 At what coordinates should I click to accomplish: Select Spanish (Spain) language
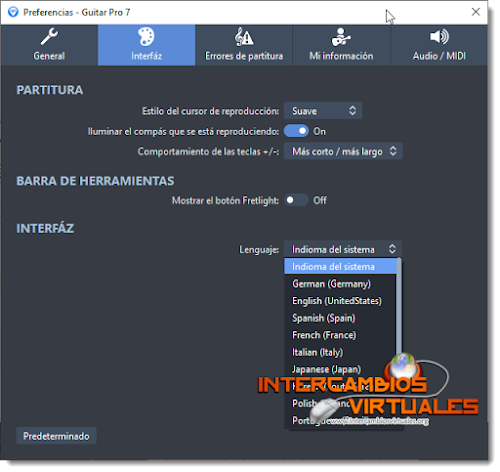(340, 318)
